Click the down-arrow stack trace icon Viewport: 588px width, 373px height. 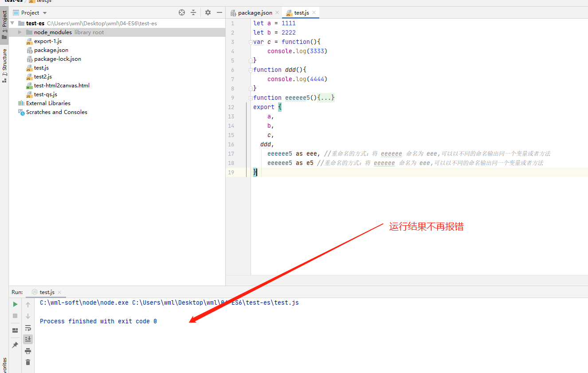point(28,316)
